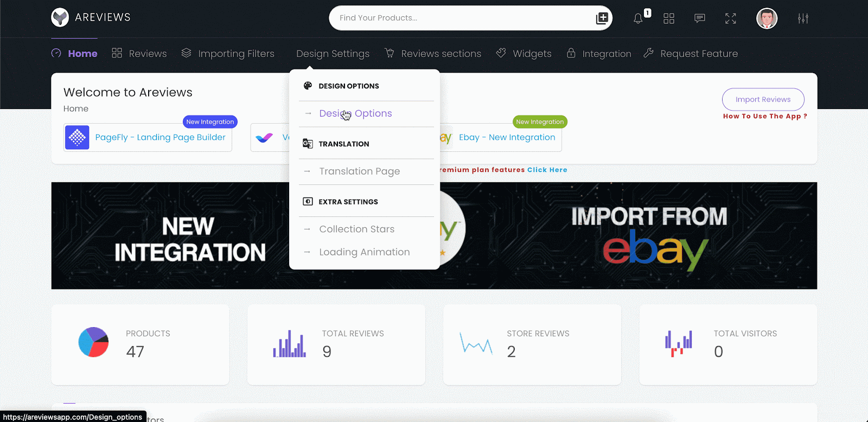
Task: Select Collection Stars menu entry
Action: [x=356, y=229]
